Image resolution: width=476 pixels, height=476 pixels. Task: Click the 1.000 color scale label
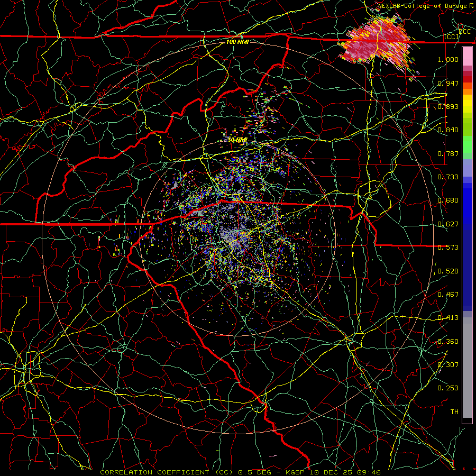point(448,59)
